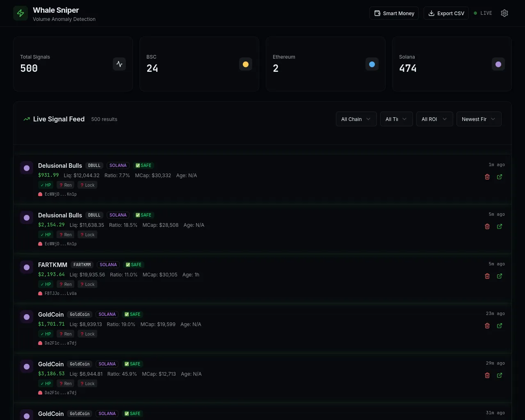Click the Total Signals activity icon
The height and width of the screenshot is (420, 525).
[x=119, y=64]
